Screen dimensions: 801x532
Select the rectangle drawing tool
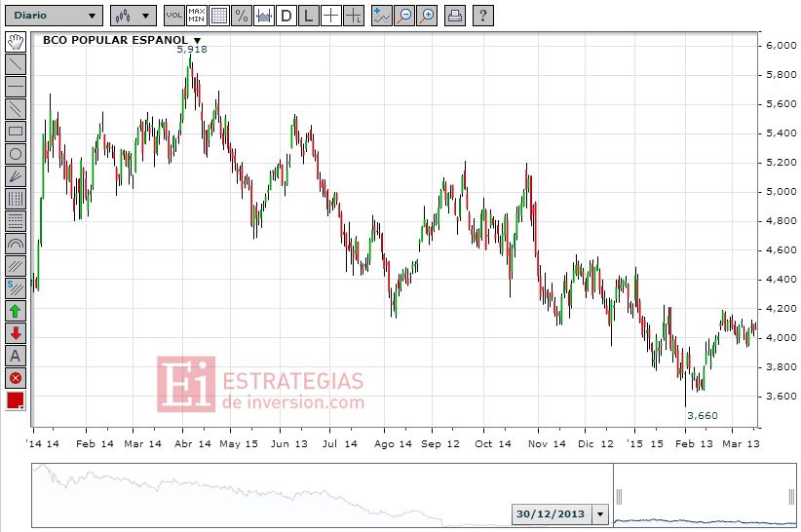pos(16,132)
